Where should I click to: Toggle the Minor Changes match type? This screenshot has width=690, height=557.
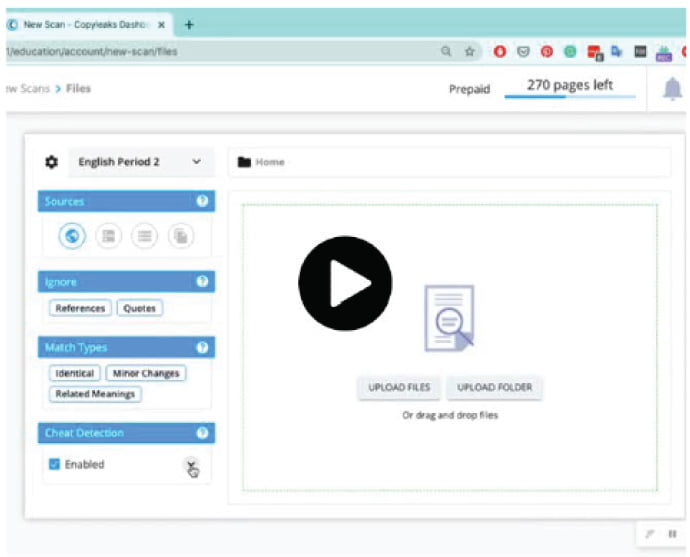point(146,373)
